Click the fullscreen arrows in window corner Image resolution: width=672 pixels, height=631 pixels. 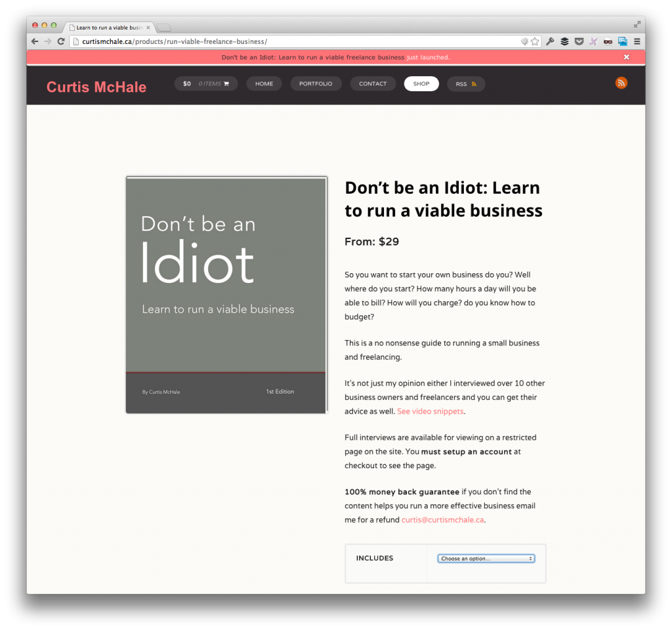tap(637, 24)
